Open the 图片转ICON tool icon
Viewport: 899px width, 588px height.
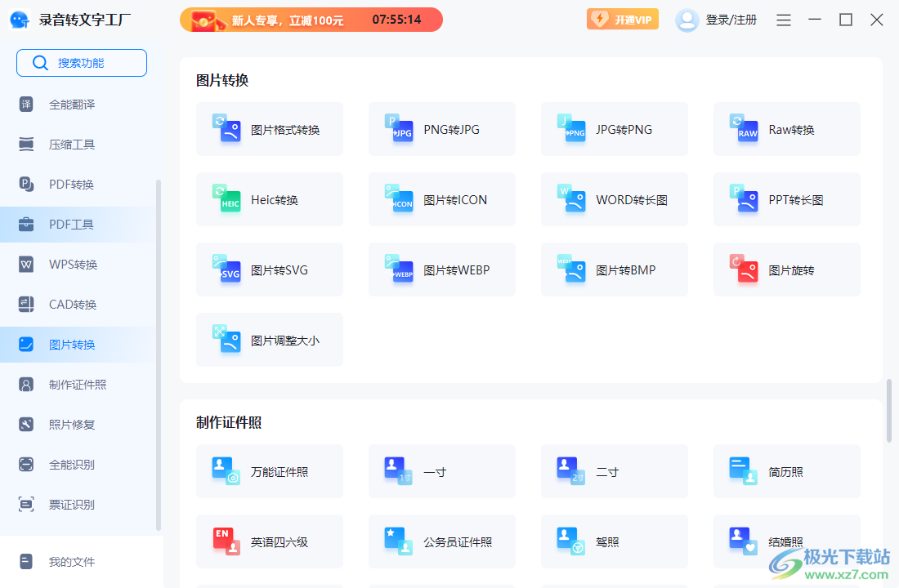(x=399, y=199)
